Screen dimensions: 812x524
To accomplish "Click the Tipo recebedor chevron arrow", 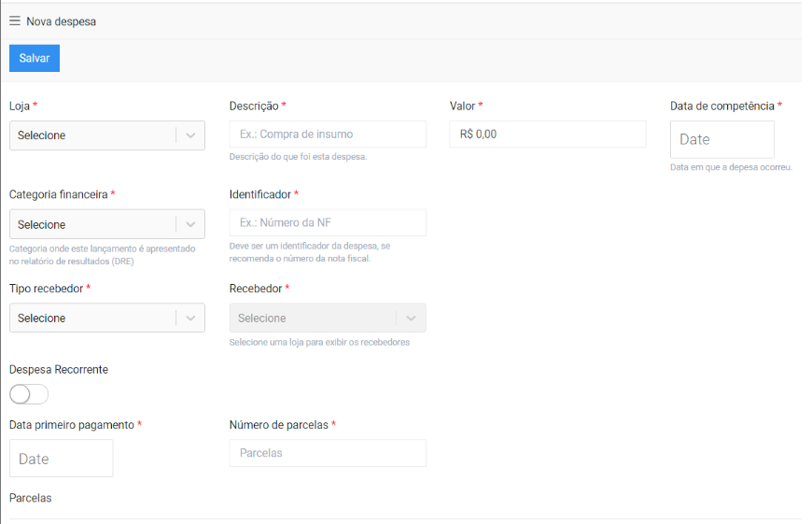I will (190, 318).
